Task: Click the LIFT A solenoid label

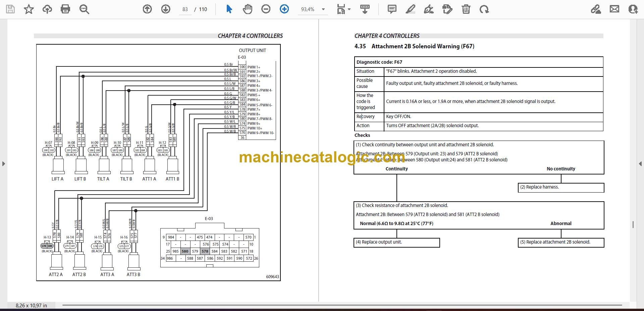Action: point(57,179)
